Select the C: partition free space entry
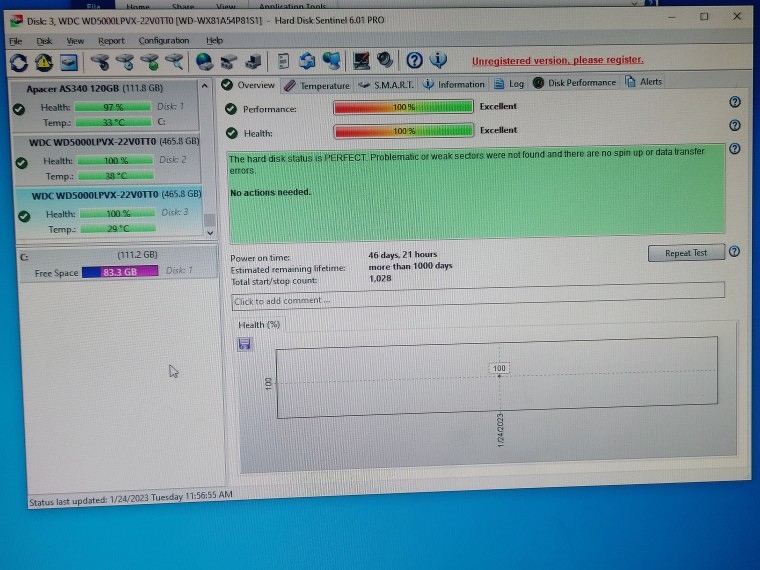This screenshot has width=760, height=570. click(x=116, y=264)
